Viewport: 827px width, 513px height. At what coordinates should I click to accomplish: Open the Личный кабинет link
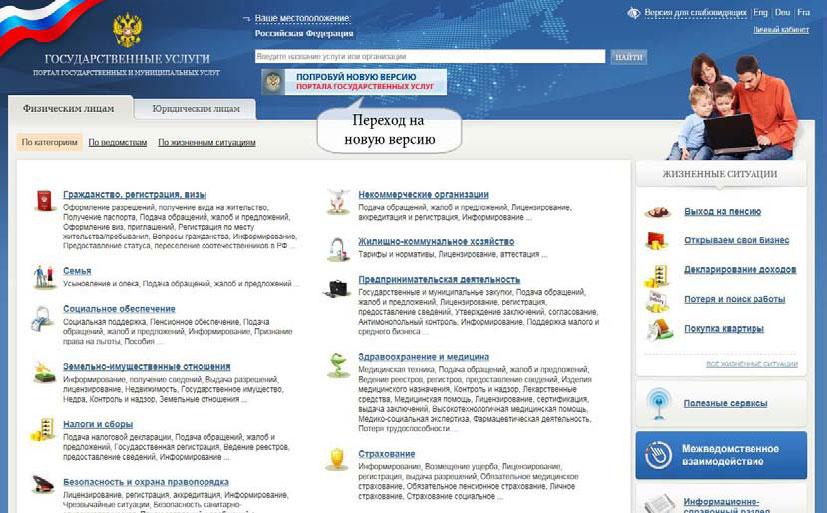coord(781,30)
